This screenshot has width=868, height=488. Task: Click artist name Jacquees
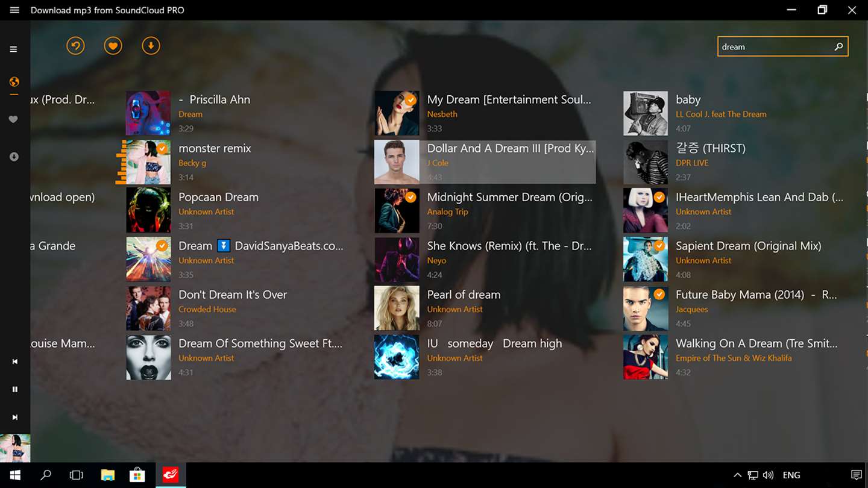click(x=692, y=309)
